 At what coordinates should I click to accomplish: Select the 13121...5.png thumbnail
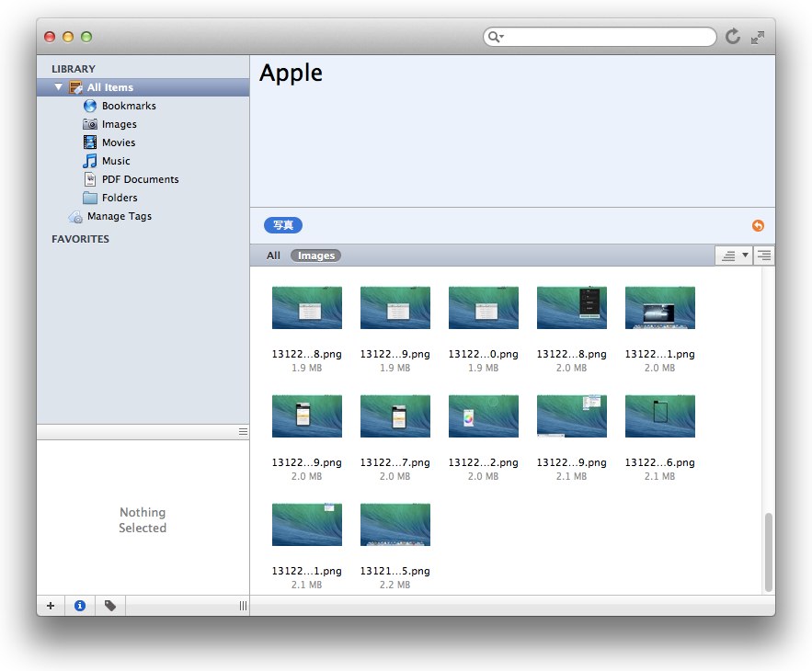(x=395, y=525)
